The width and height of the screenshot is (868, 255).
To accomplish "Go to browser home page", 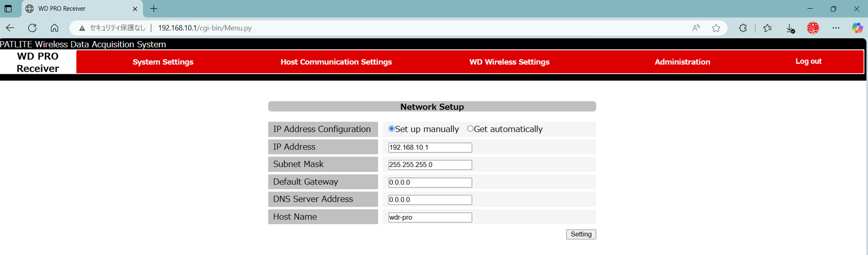I will pyautogui.click(x=54, y=28).
